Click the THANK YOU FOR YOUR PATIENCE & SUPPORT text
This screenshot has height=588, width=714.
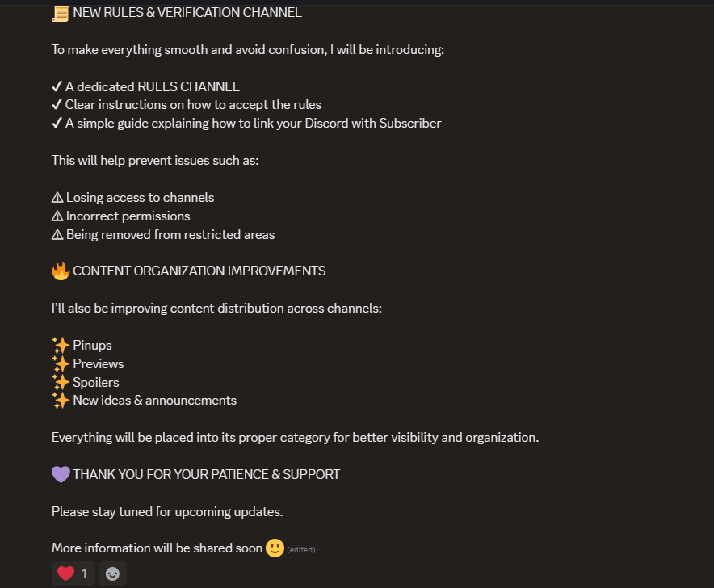point(206,475)
